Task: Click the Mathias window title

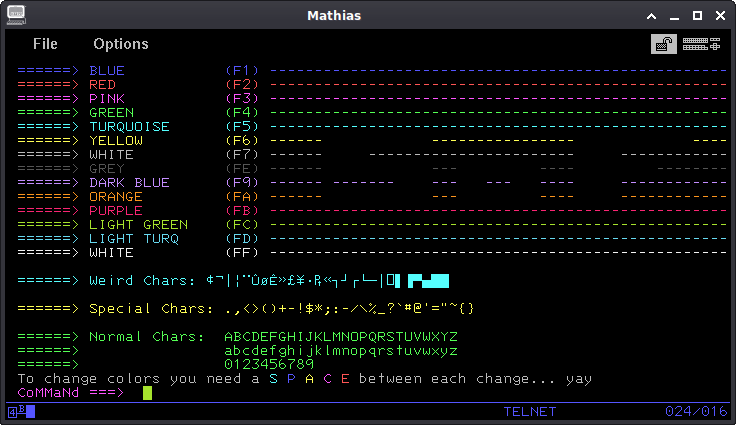Action: click(x=334, y=15)
